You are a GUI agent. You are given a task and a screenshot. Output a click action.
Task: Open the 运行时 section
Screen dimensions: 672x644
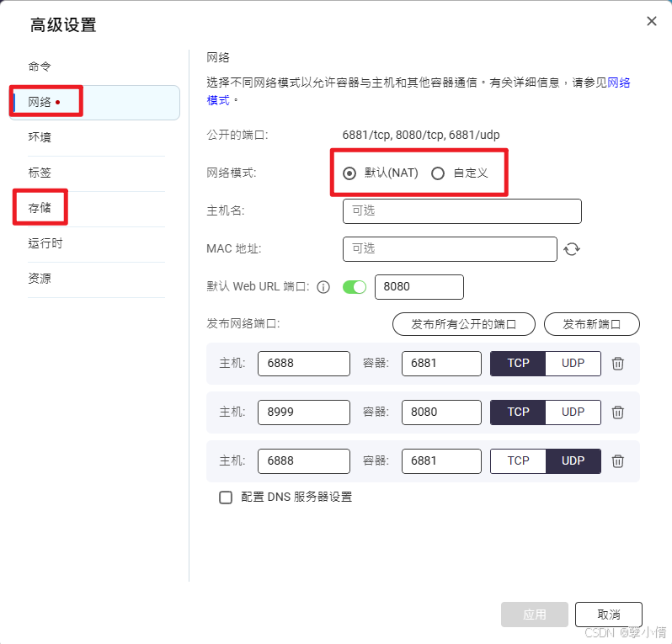[45, 243]
